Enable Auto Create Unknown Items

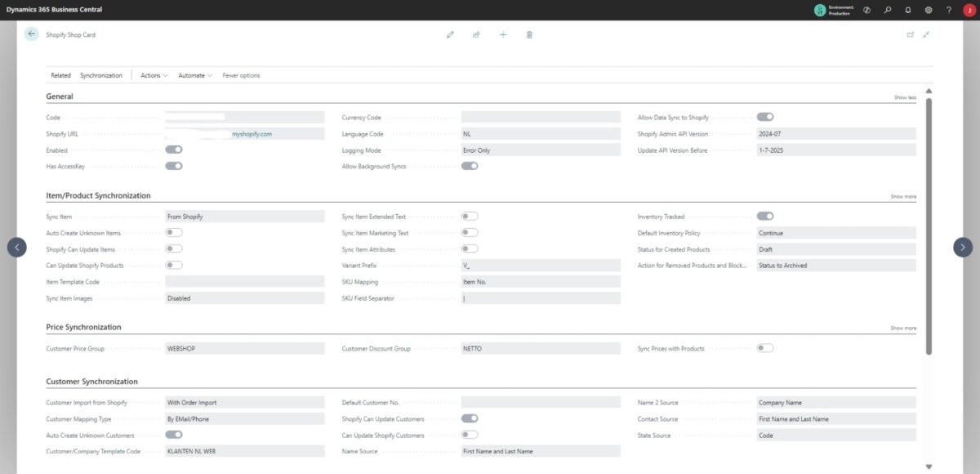174,233
